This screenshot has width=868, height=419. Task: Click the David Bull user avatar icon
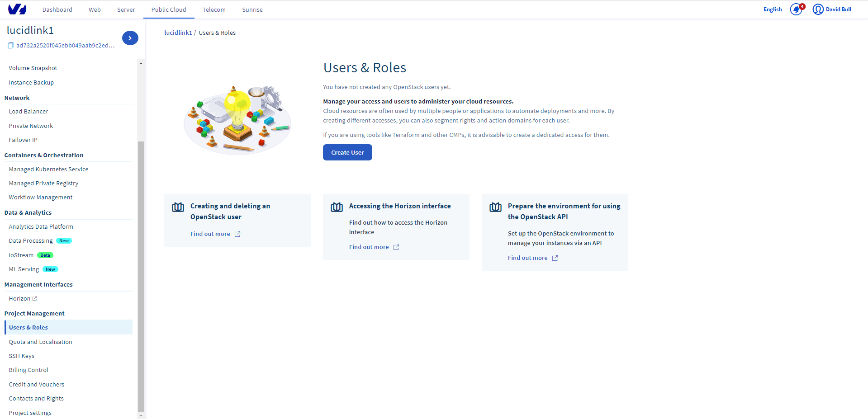[818, 9]
